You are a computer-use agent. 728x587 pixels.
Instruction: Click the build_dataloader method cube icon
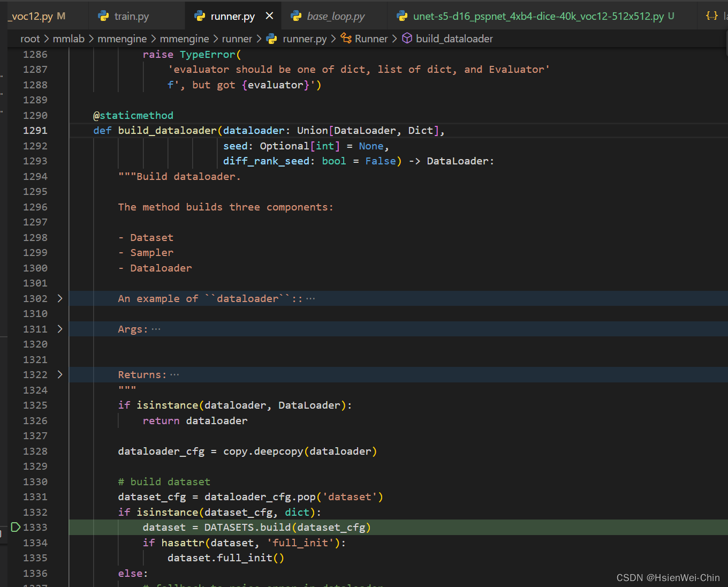click(x=407, y=39)
